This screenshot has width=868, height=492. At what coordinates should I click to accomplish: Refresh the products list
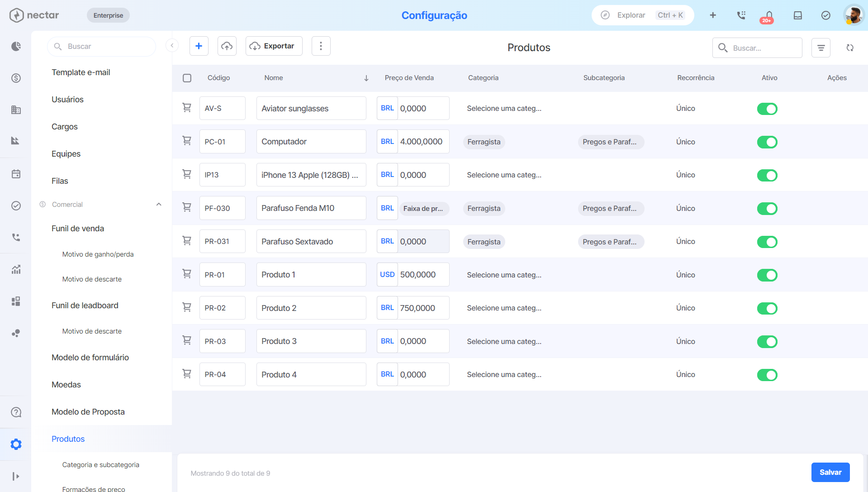click(x=850, y=48)
